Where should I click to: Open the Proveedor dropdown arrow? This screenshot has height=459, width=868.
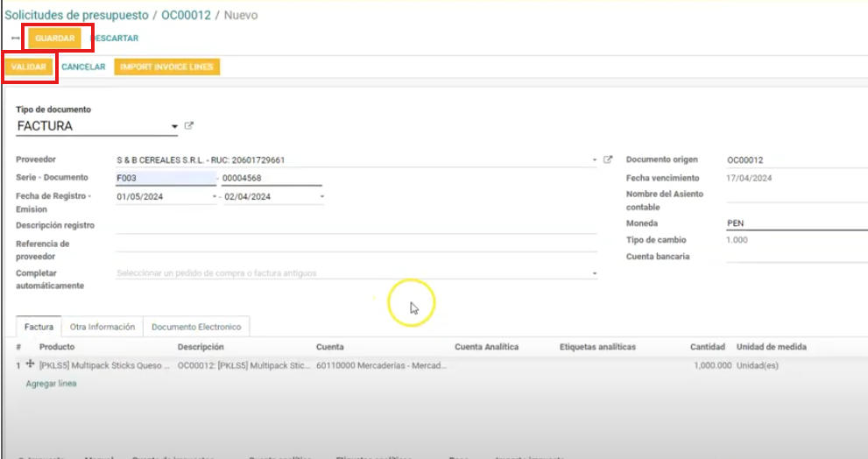click(x=595, y=161)
